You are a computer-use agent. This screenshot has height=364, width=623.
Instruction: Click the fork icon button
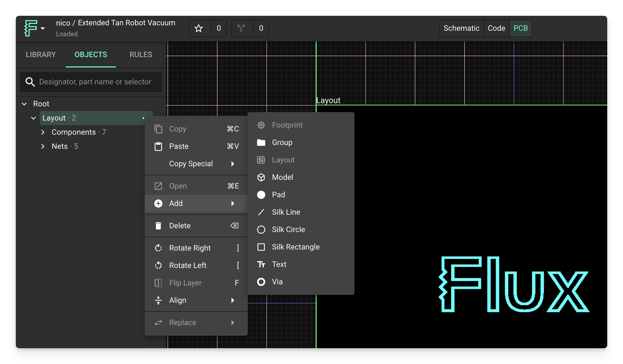241,28
